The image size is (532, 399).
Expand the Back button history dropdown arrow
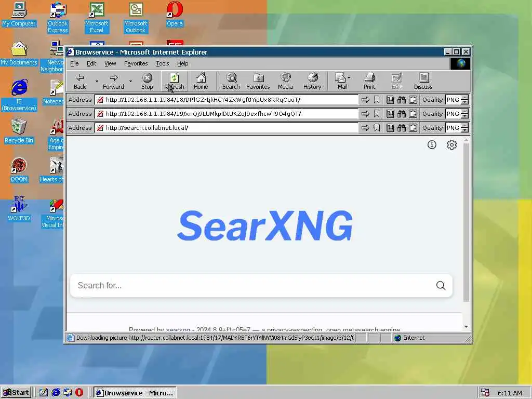[97, 82]
